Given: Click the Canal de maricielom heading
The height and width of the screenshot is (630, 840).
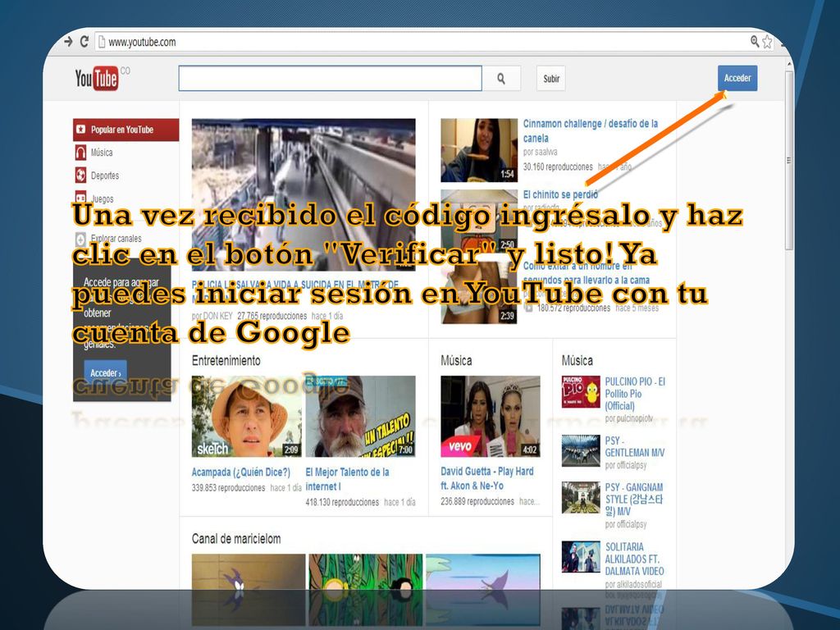Looking at the screenshot, I should (236, 538).
